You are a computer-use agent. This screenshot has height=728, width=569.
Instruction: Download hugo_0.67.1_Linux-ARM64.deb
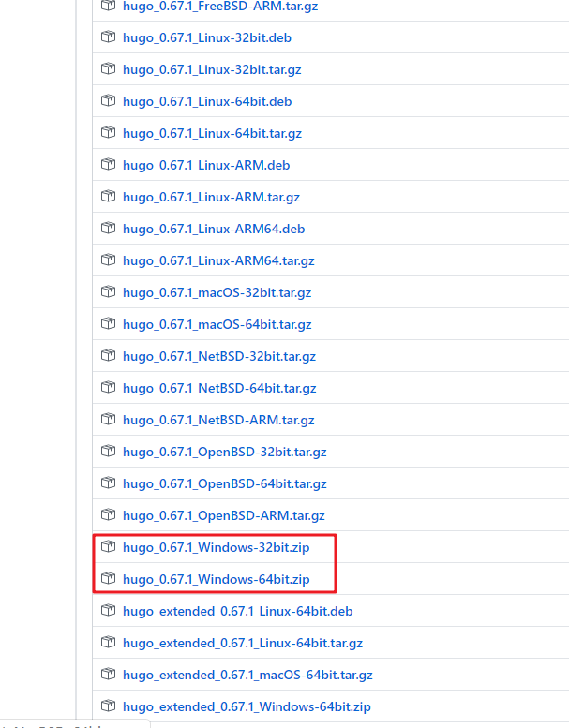(214, 229)
